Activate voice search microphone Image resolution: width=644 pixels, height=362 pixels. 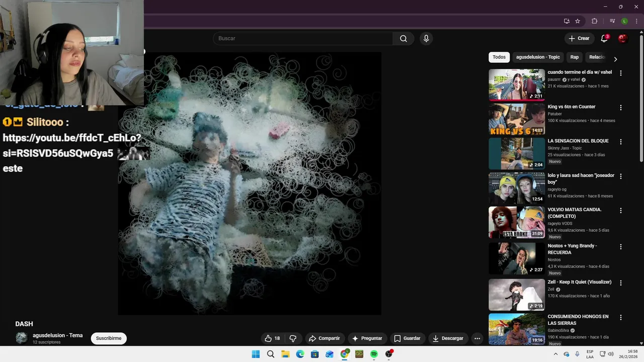(x=426, y=38)
